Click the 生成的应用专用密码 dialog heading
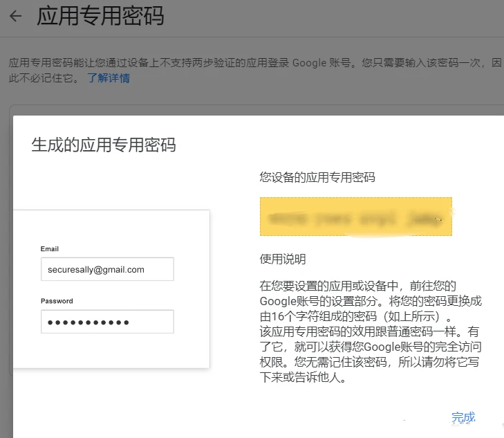Viewport: 504px width, 438px height. tap(104, 145)
